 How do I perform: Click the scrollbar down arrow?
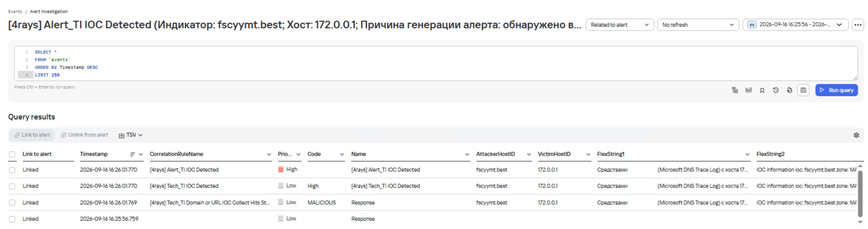tap(860, 222)
